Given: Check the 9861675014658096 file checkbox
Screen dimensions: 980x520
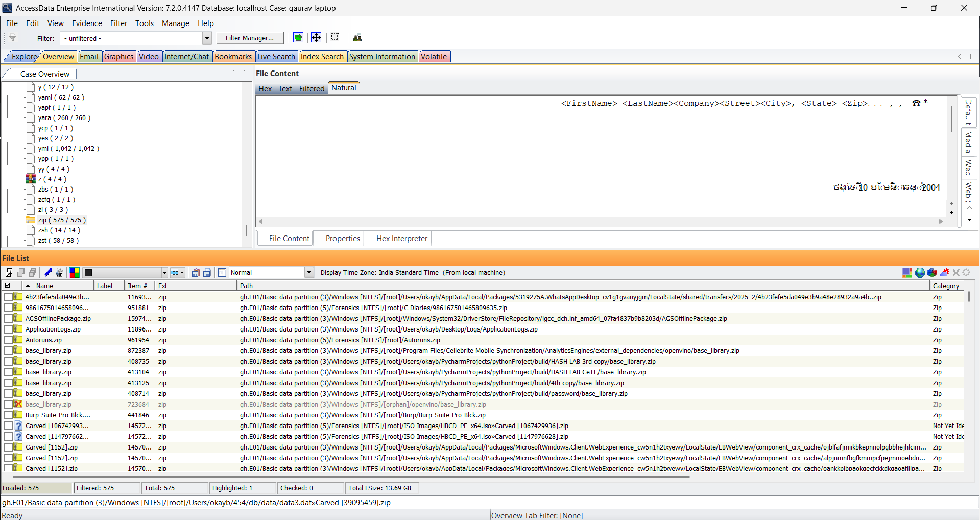Looking at the screenshot, I should [8, 308].
